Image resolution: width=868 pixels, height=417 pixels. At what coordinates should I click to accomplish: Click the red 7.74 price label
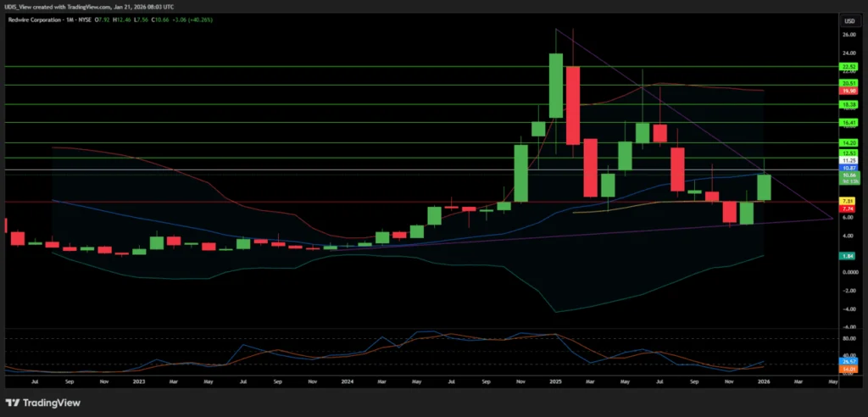(x=849, y=208)
